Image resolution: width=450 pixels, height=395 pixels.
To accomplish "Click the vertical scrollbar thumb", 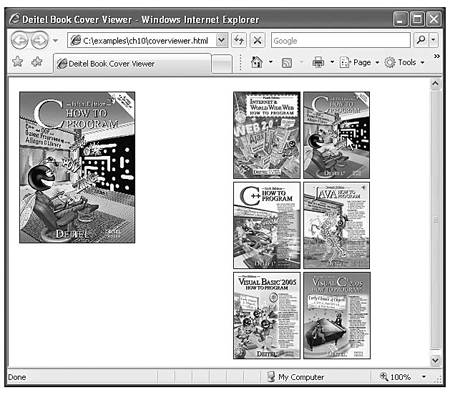I will click(x=435, y=220).
